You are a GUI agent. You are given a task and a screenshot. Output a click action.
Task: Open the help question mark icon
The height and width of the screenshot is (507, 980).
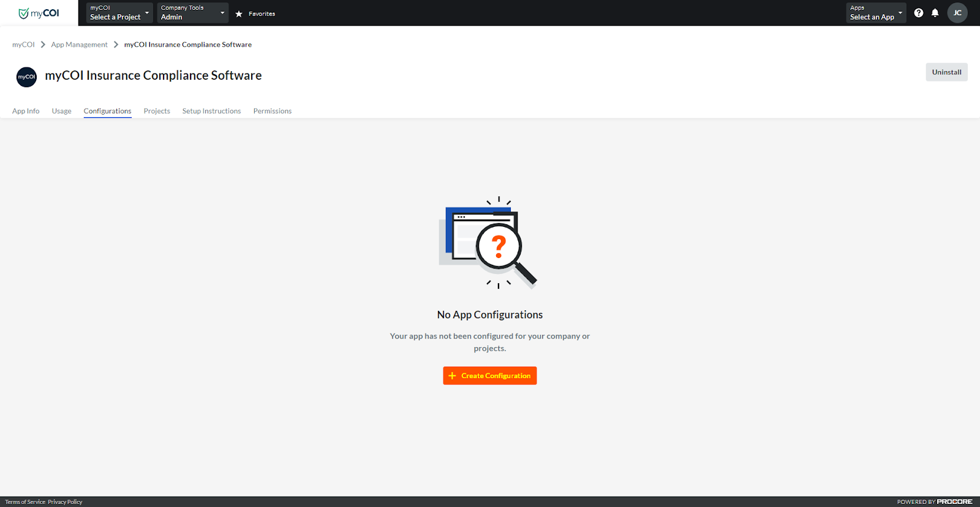[x=918, y=13]
